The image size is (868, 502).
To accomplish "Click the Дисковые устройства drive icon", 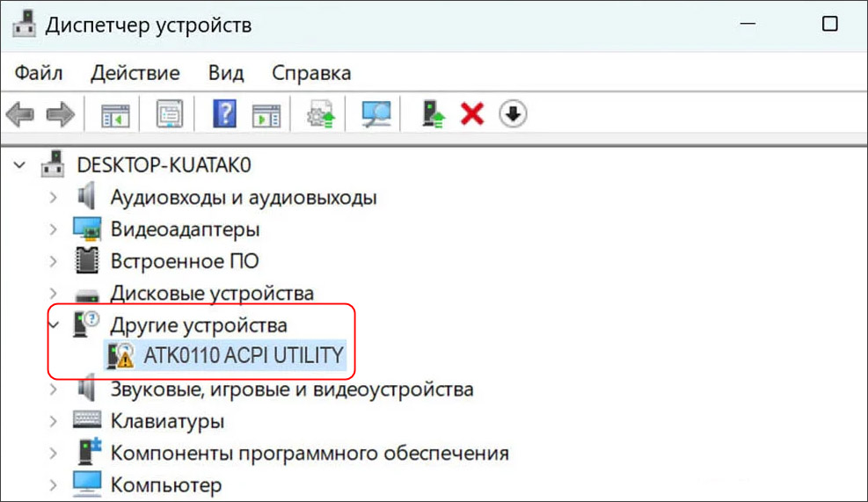I will point(87,295).
